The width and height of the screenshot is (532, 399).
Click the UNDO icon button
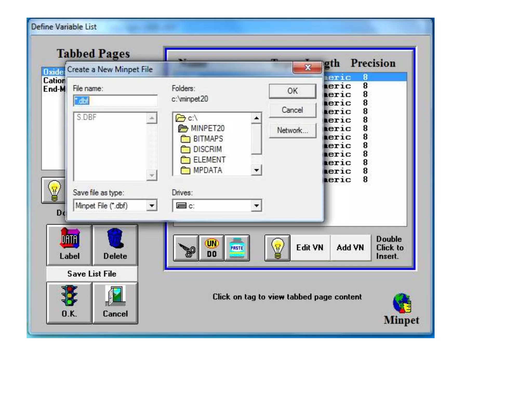tap(211, 248)
